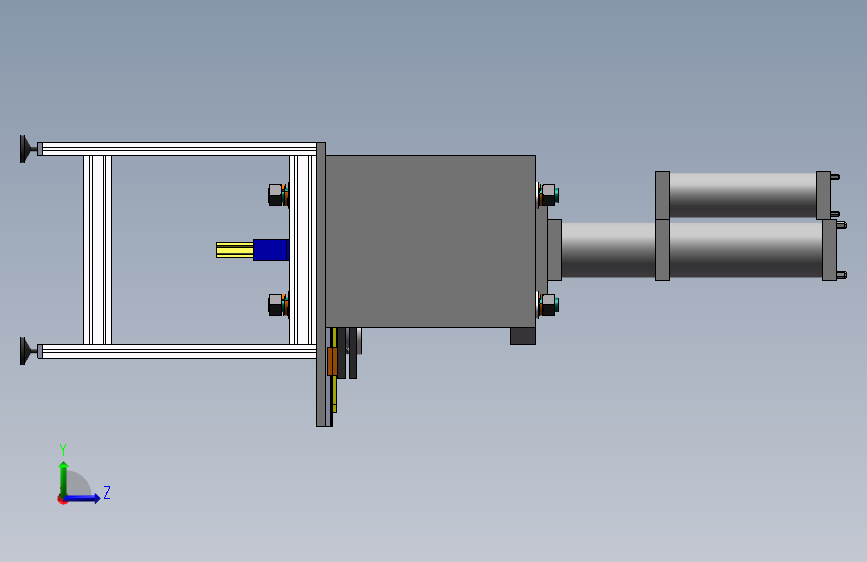This screenshot has height=562, width=867.
Task: Select the large gray box housing
Action: (x=430, y=241)
